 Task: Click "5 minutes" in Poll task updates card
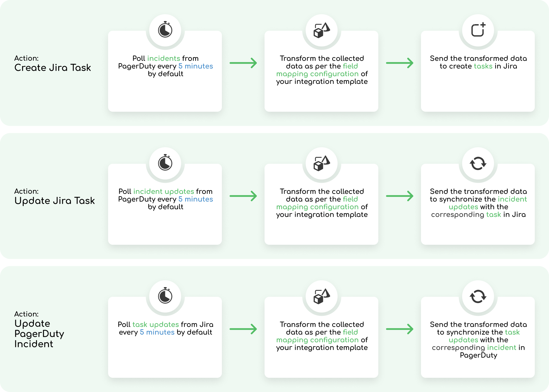157,332
